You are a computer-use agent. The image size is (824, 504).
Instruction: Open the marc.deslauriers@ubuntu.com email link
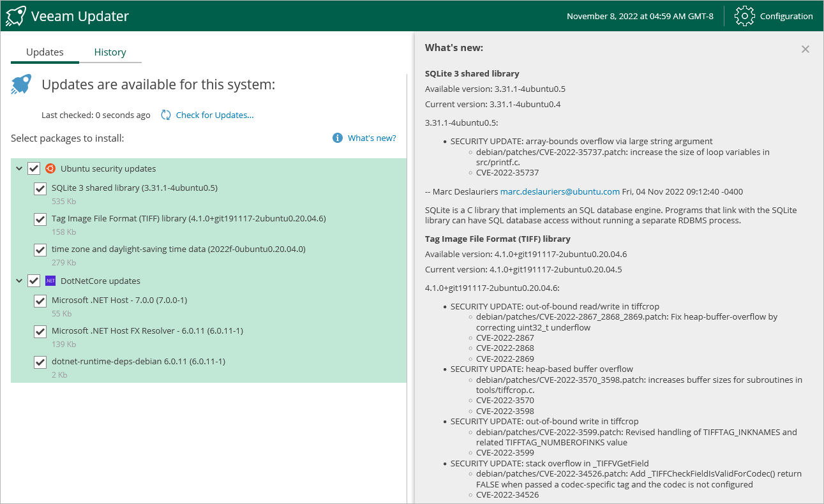tap(560, 191)
